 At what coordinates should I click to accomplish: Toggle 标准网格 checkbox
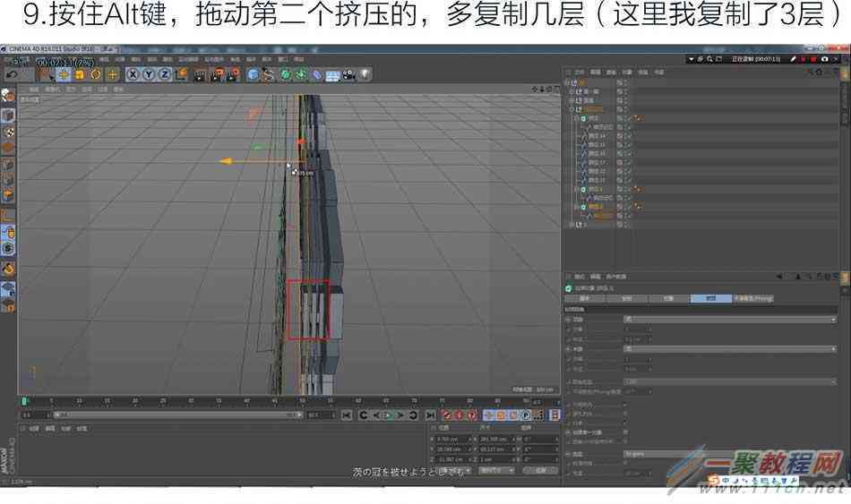coord(626,464)
